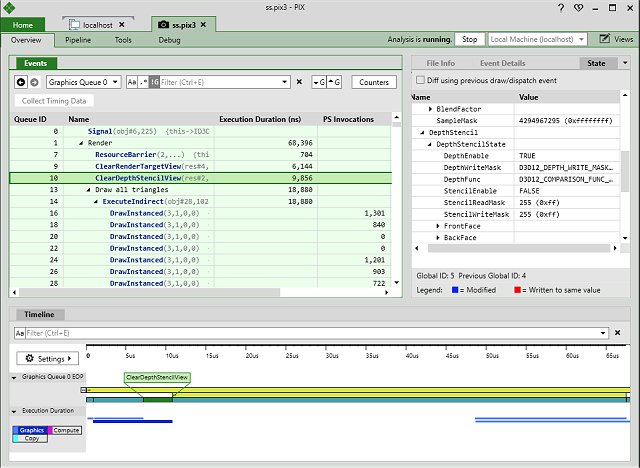Click the camera icon on ss.pix3 tab

tap(164, 22)
